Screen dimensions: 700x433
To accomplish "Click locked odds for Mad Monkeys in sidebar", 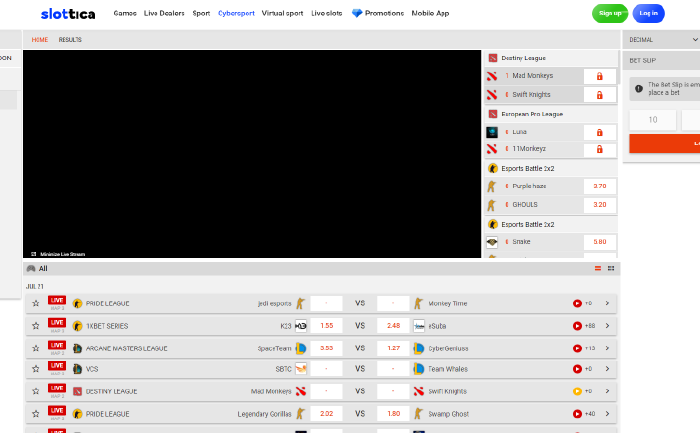I will pos(600,76).
